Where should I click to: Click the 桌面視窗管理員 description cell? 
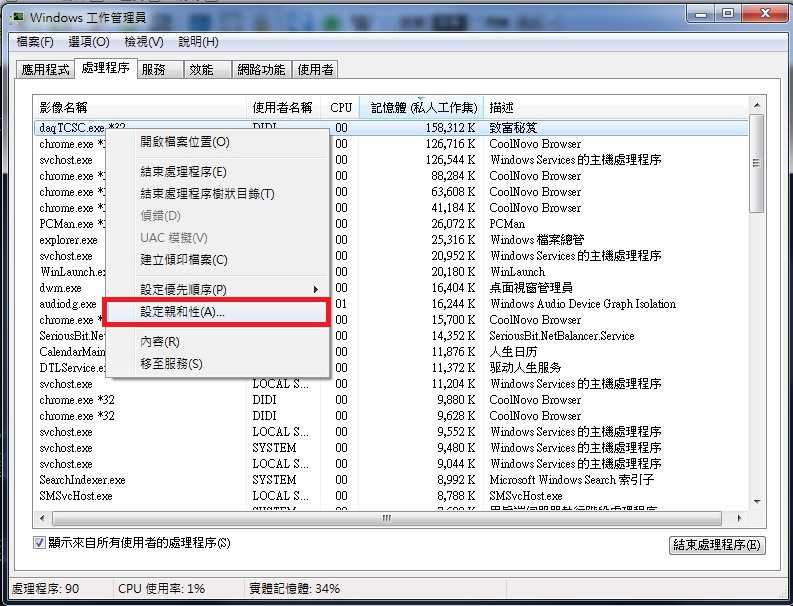531,288
